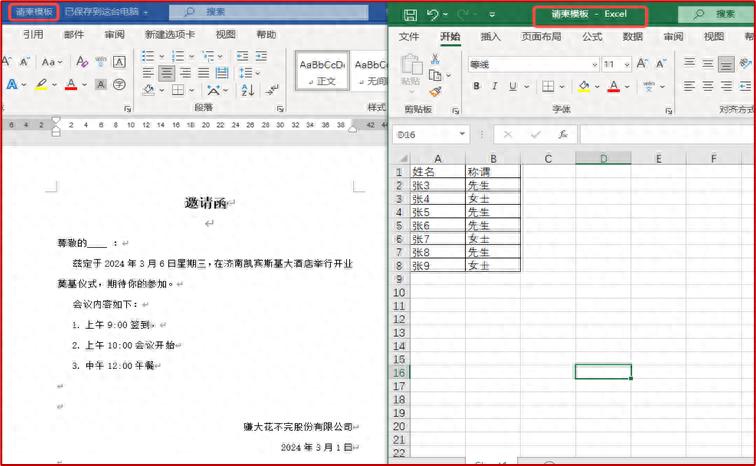756x466 pixels.
Task: Click Excel's undo arrow icon
Action: pyautogui.click(x=433, y=15)
